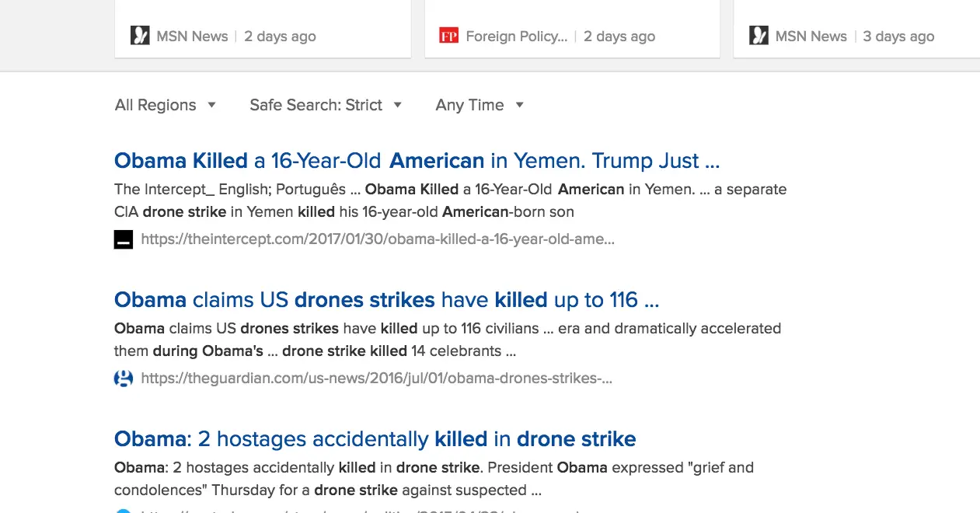The width and height of the screenshot is (980, 513).
Task: Open 'Obama Killed a 16-Year-Old American' result
Action: pyautogui.click(x=417, y=161)
